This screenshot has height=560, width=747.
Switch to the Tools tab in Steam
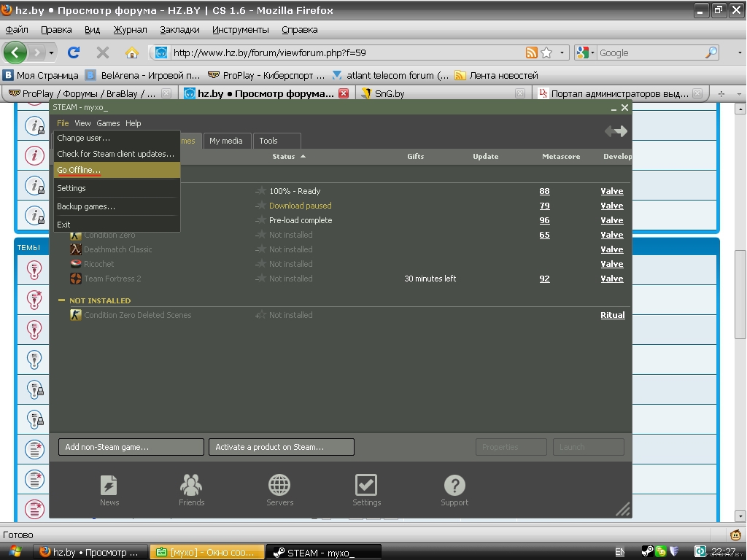coord(276,141)
